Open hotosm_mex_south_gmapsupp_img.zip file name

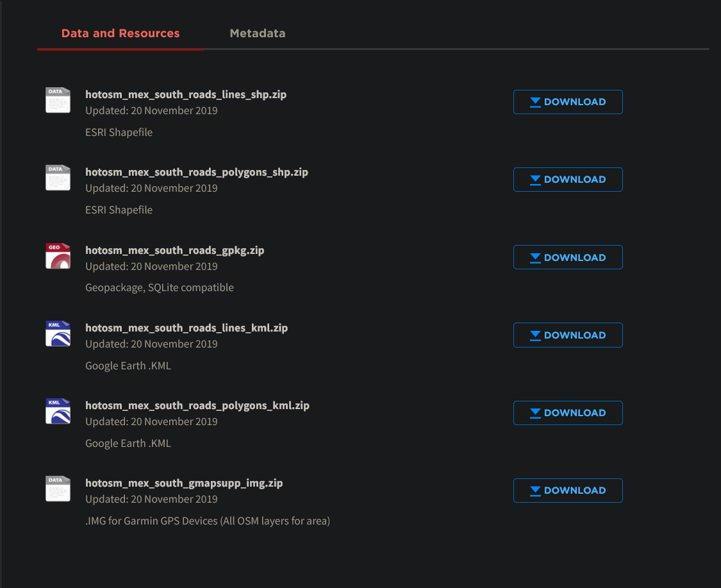(184, 483)
